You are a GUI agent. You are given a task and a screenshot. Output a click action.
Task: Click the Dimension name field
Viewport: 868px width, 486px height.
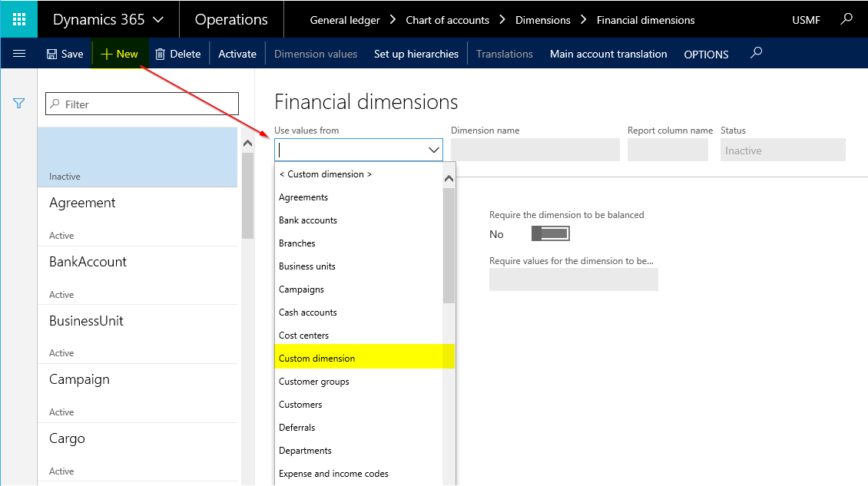(x=535, y=150)
